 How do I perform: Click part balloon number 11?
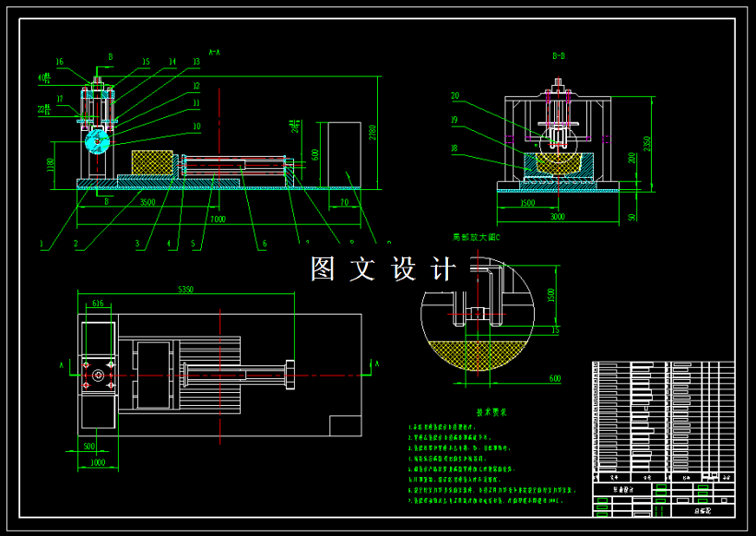tap(195, 103)
